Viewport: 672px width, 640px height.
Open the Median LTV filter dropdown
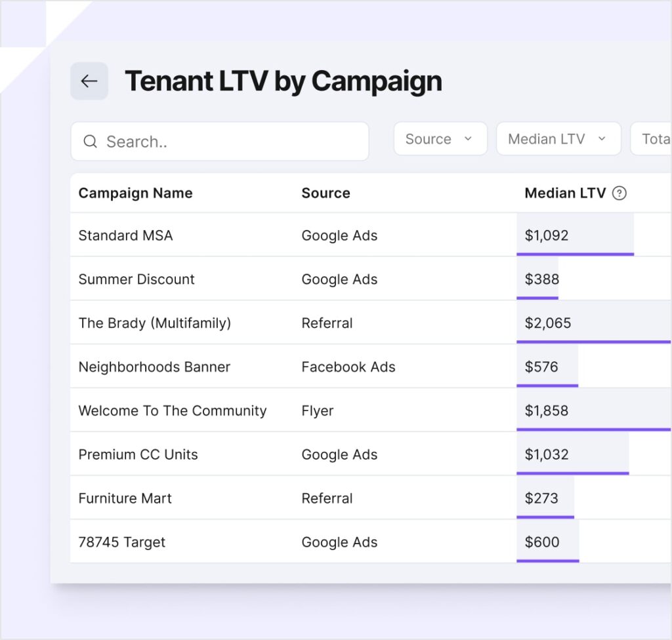point(558,139)
